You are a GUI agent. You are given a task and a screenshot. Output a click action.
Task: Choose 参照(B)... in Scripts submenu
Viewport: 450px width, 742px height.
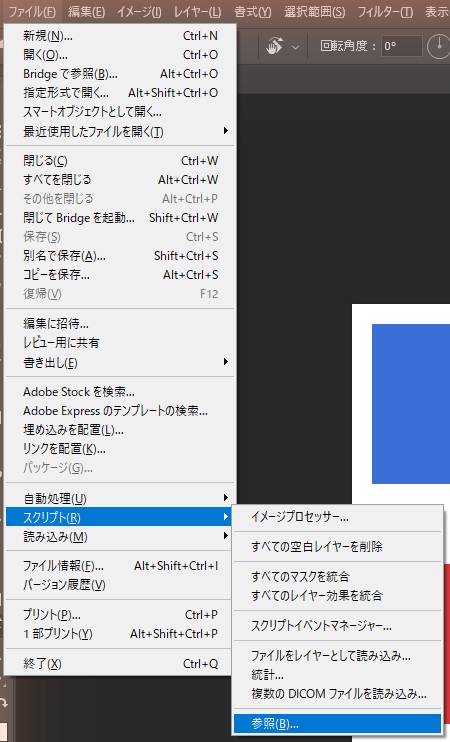pyautogui.click(x=337, y=723)
